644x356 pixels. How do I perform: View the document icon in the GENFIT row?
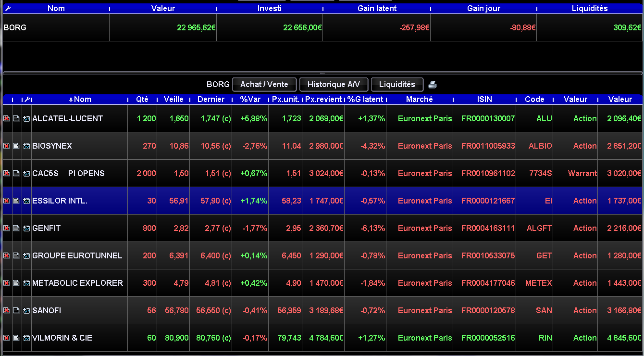[16, 228]
